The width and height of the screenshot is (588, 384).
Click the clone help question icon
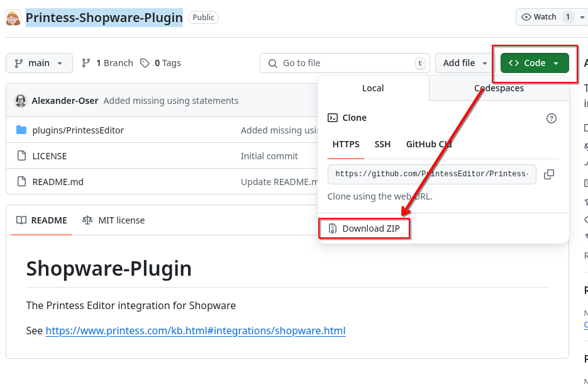[x=552, y=118]
